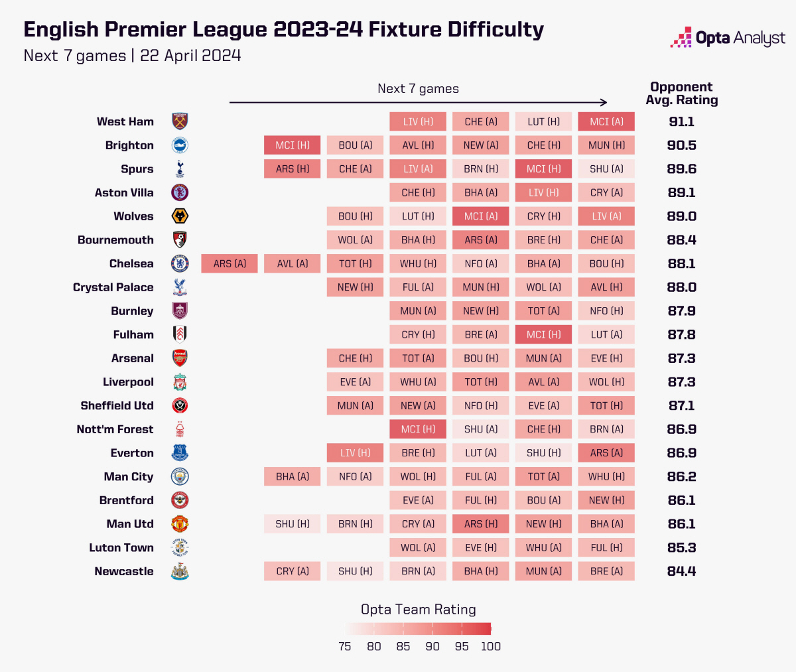
Task: Click the Opta Team Rating color scale
Action: [418, 629]
